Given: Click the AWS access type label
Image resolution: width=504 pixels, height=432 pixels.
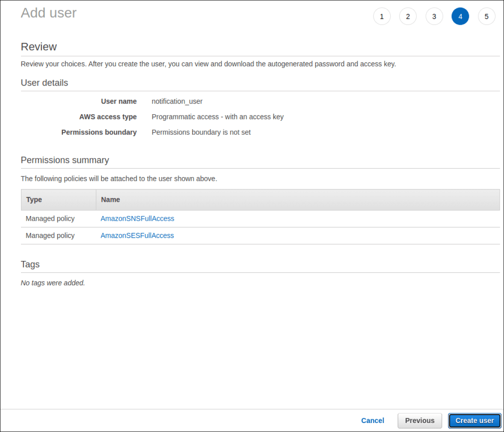Looking at the screenshot, I should (x=108, y=117).
